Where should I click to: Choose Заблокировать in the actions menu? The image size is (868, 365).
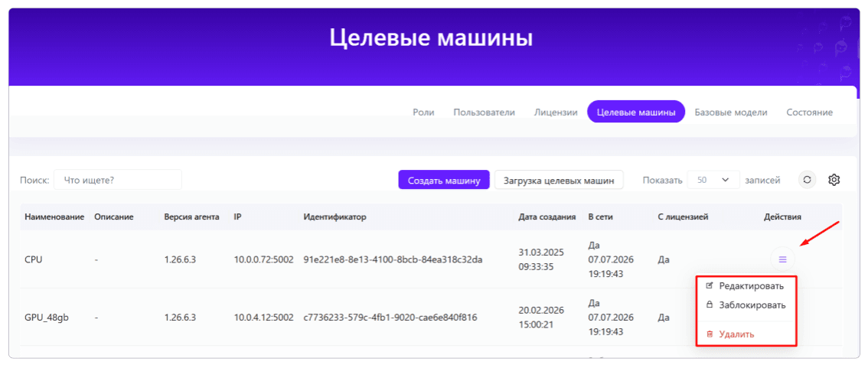746,305
